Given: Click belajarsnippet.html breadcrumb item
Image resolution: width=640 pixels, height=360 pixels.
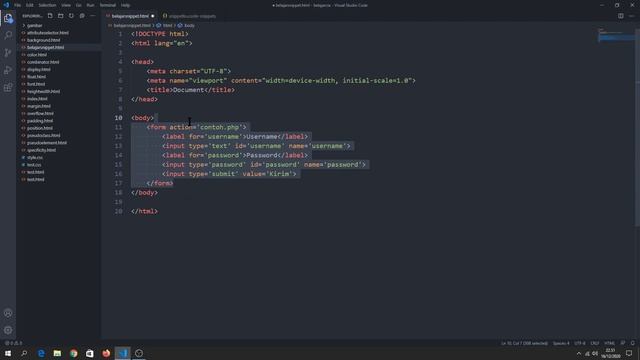Looking at the screenshot, I should pyautogui.click(x=131, y=25).
